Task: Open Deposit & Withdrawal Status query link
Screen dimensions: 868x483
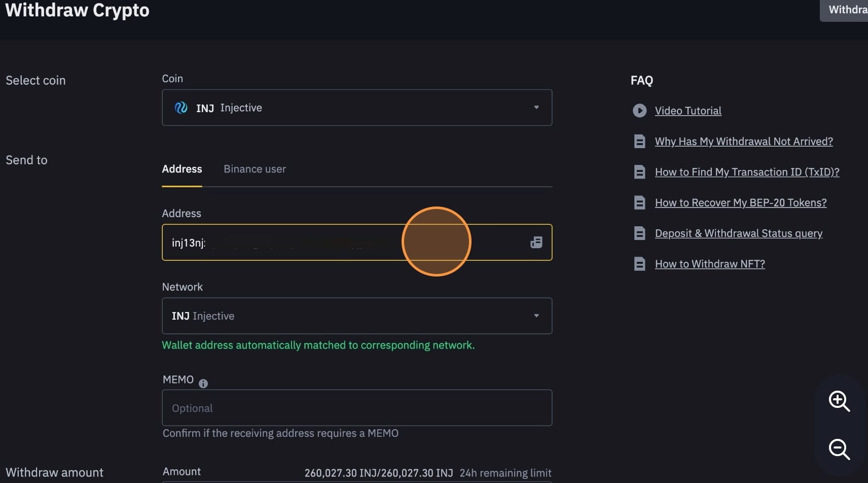Action: (x=738, y=233)
